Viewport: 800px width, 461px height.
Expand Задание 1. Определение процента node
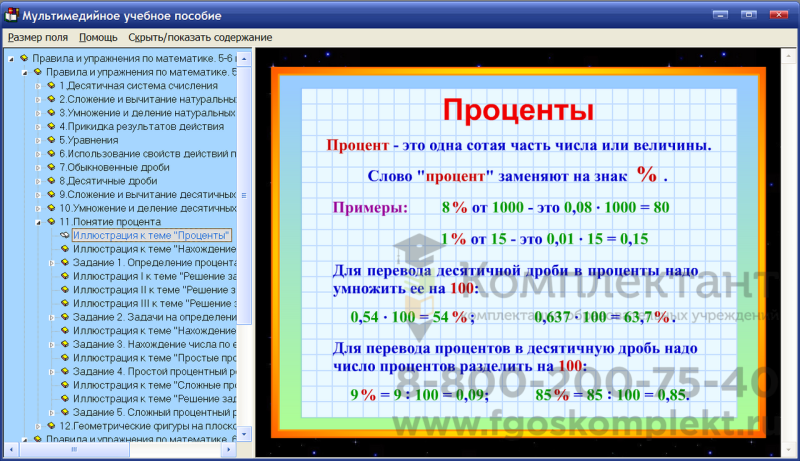[x=52, y=263]
